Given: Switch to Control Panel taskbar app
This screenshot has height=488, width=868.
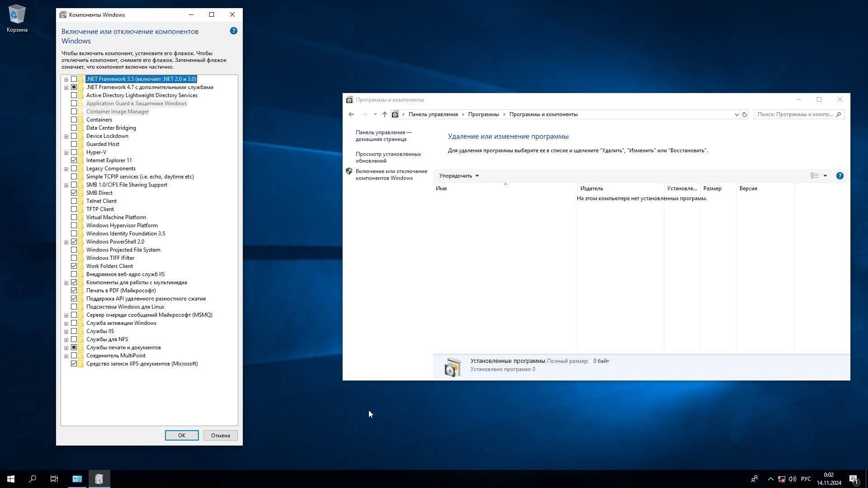Looking at the screenshot, I should click(77, 479).
